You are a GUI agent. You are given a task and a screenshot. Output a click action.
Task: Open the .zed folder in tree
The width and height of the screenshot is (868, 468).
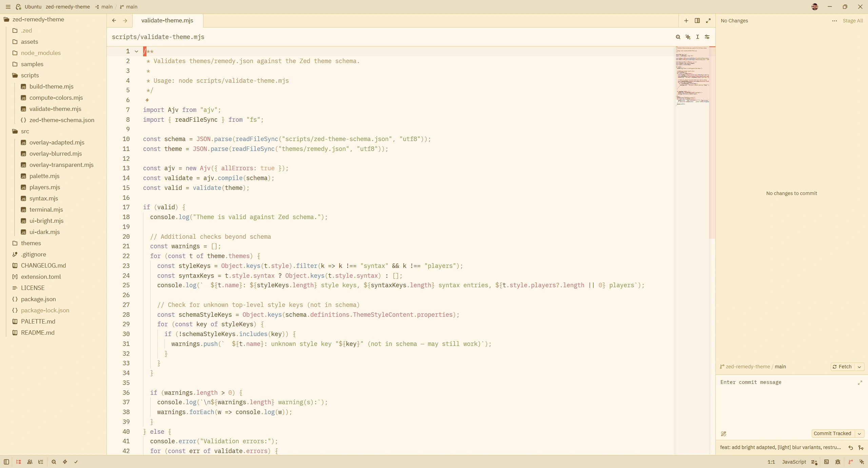point(53,31)
